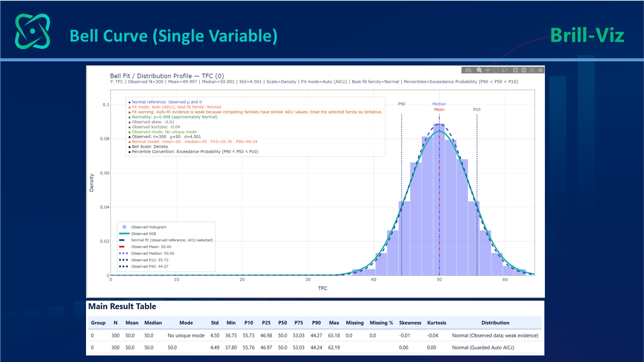644x362 pixels.
Task: Click the P75 column header
Action: pyautogui.click(x=299, y=323)
